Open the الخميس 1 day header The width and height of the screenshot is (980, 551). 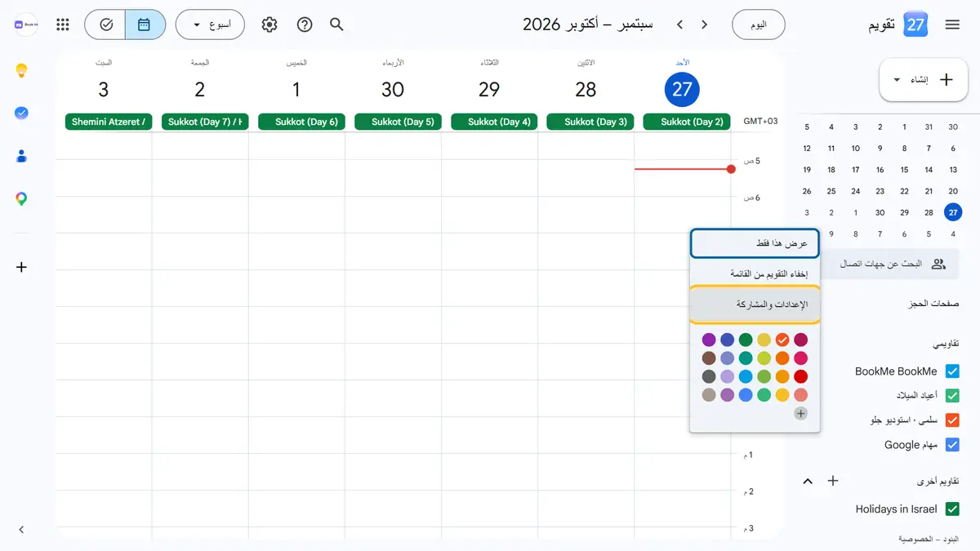(296, 89)
